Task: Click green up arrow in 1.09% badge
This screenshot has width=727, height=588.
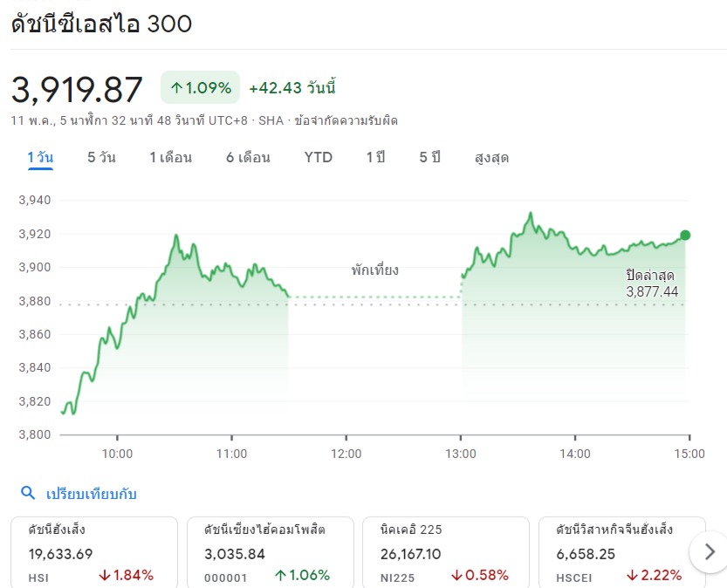Action: click(x=175, y=88)
